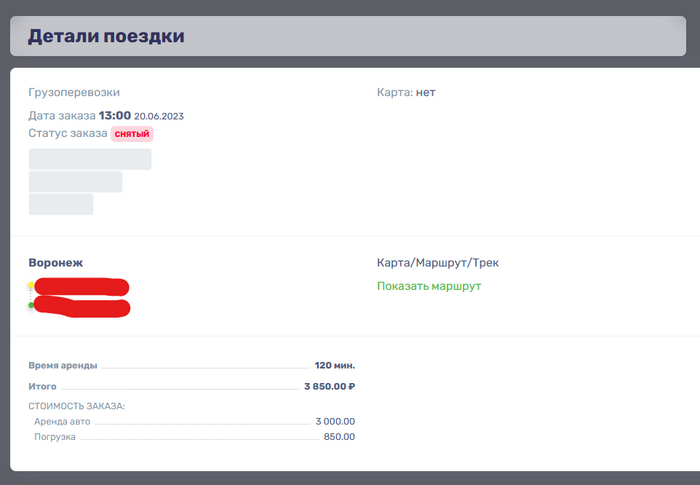The image size is (700, 485).
Task: Select the yellow pickup point dot
Action: (31, 285)
